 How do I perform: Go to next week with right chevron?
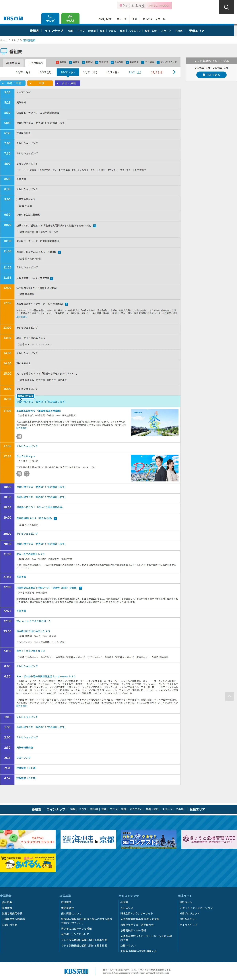click(174, 72)
